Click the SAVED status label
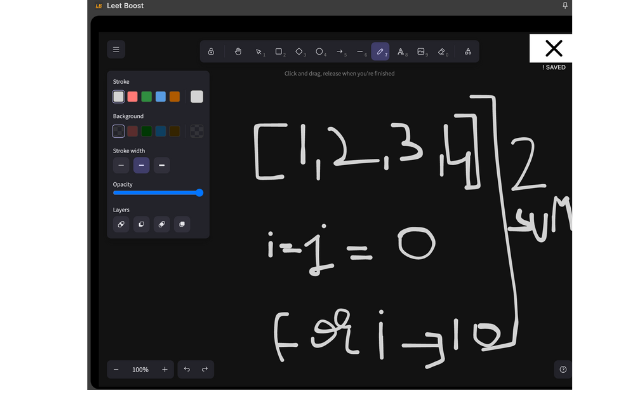 [554, 67]
